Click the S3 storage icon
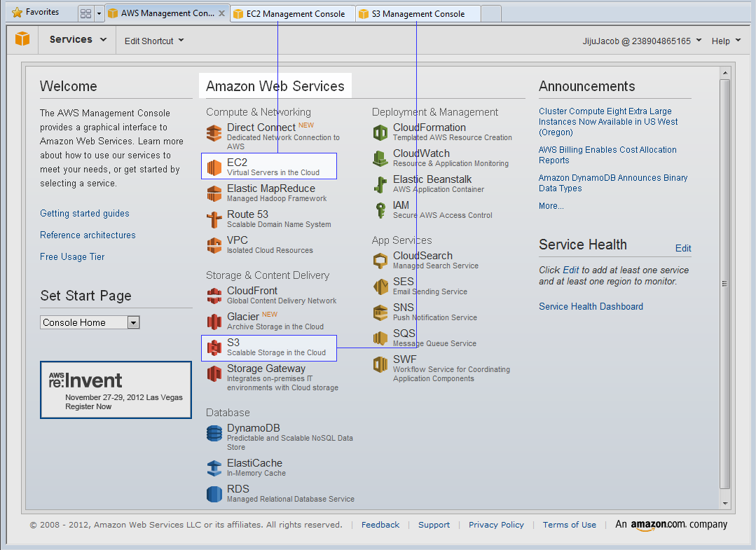The height and width of the screenshot is (550, 756). tap(214, 348)
